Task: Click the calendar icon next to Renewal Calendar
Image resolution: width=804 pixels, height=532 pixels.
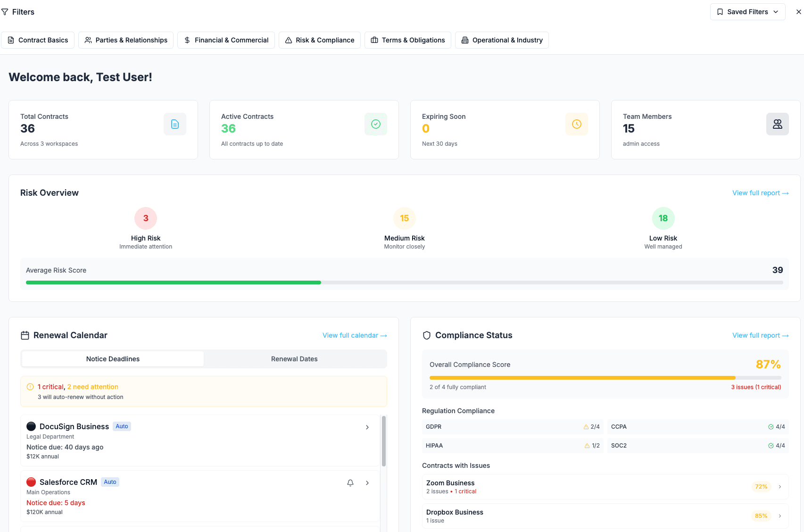Action: [25, 335]
